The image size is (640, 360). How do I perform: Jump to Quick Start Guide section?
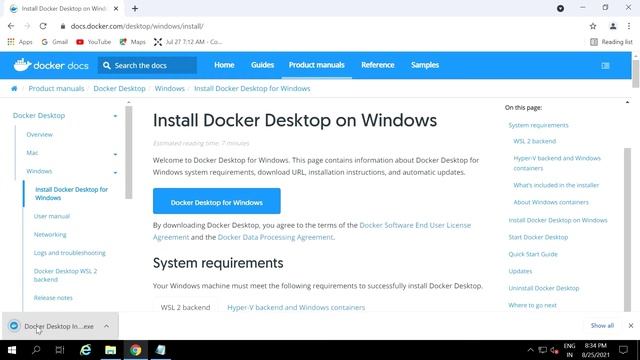point(533,254)
